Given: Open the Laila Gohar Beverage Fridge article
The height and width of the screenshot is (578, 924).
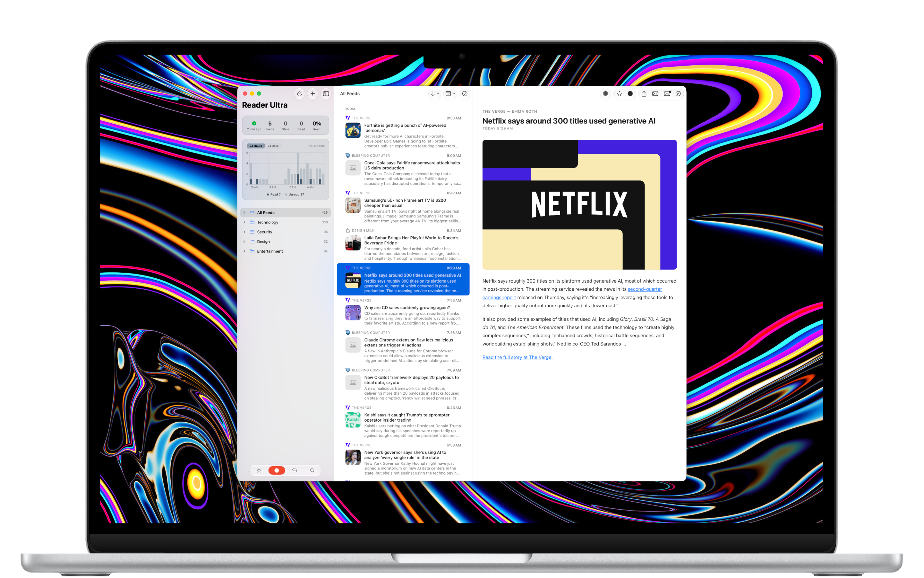Looking at the screenshot, I should [403, 245].
